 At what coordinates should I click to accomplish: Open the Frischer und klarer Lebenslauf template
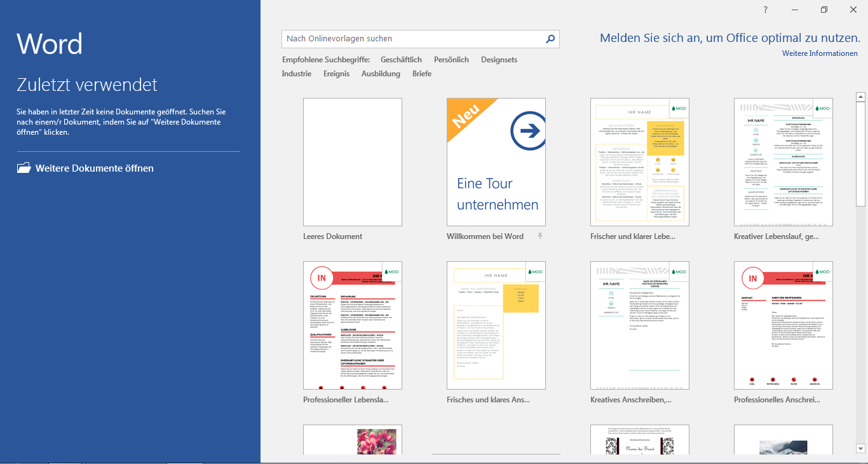[639, 162]
